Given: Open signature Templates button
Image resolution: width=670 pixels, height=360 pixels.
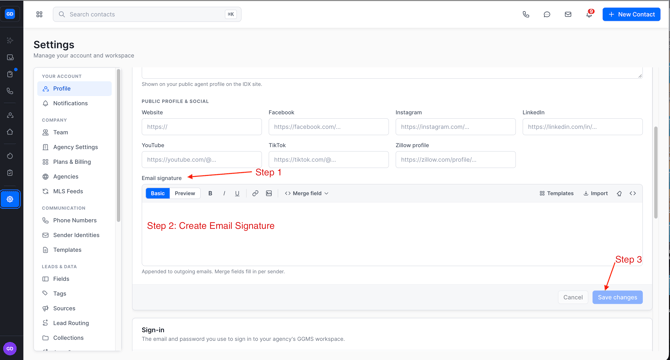Looking at the screenshot, I should pyautogui.click(x=556, y=193).
